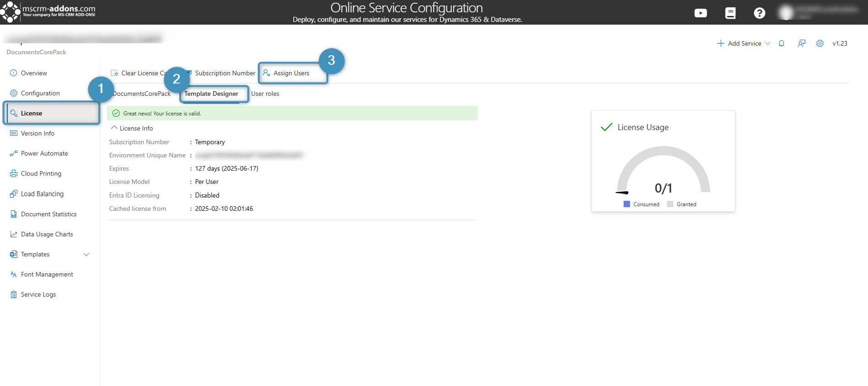Open the settings gear icon near v1.23
868x386 pixels.
coord(820,43)
